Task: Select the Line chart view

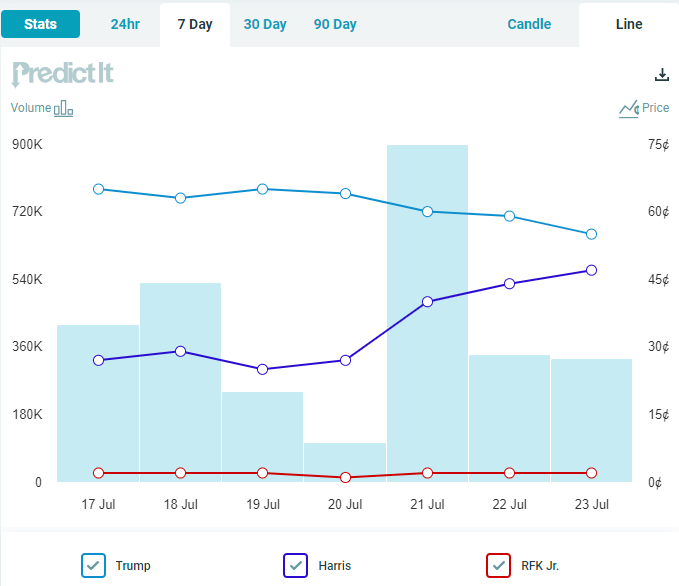Action: tap(629, 24)
